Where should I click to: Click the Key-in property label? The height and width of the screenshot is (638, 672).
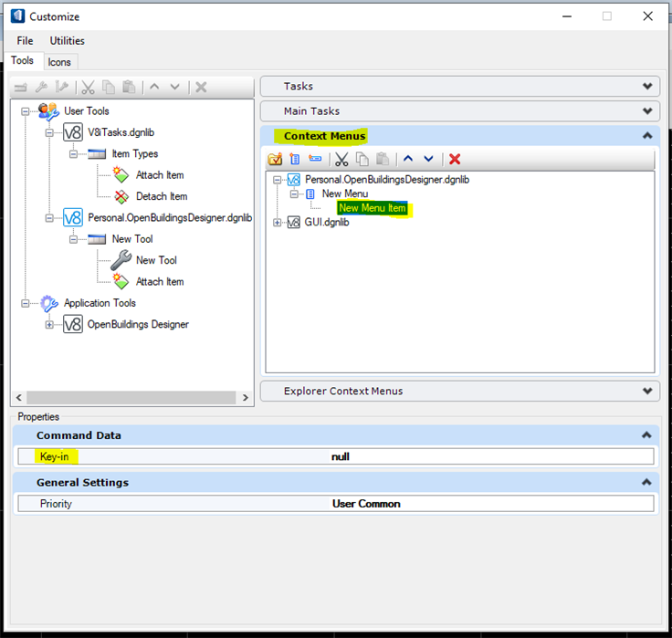click(55, 456)
